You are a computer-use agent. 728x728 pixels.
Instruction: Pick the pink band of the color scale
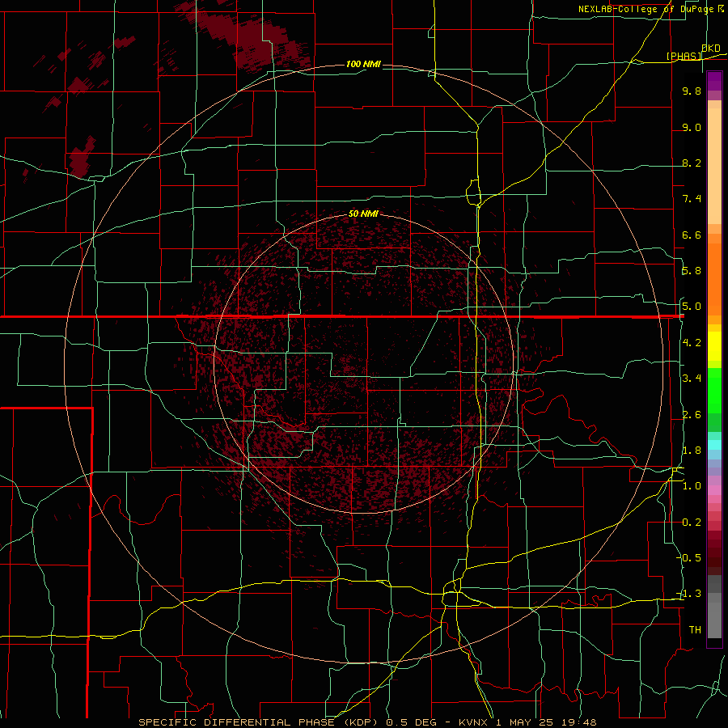714,490
